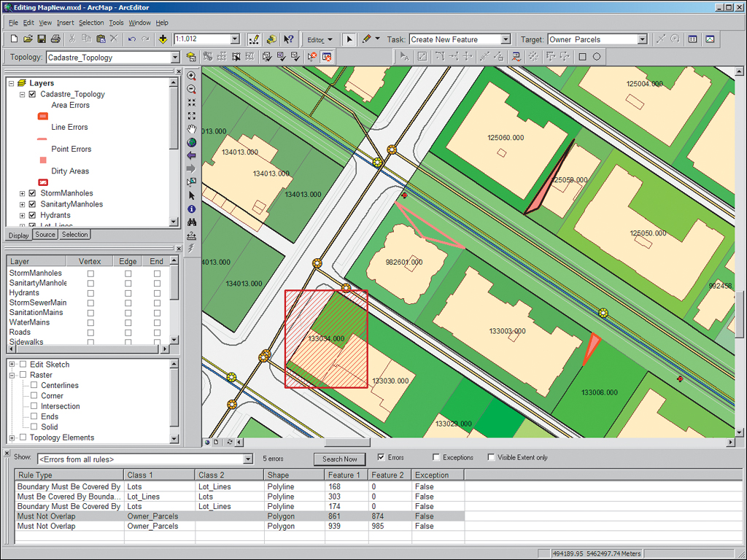This screenshot has height=560, width=747.
Task: Expand the Edit Sketch tree node
Action: click(12, 365)
